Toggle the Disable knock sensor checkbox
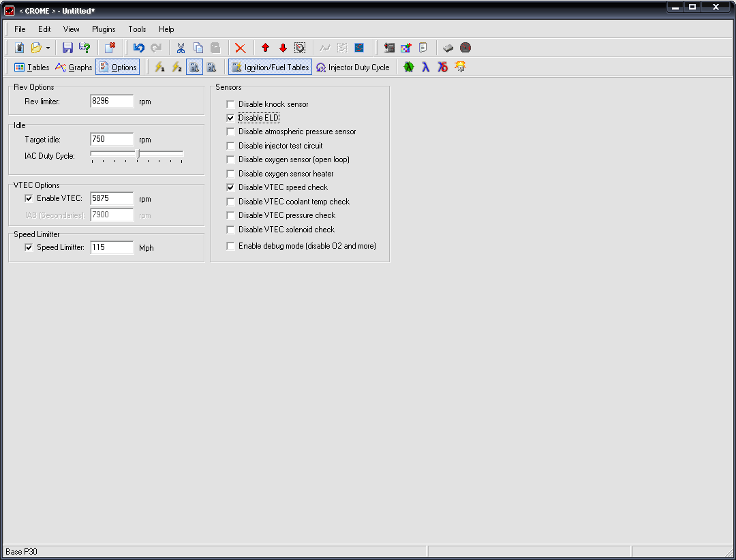This screenshot has width=736, height=560. (230, 104)
